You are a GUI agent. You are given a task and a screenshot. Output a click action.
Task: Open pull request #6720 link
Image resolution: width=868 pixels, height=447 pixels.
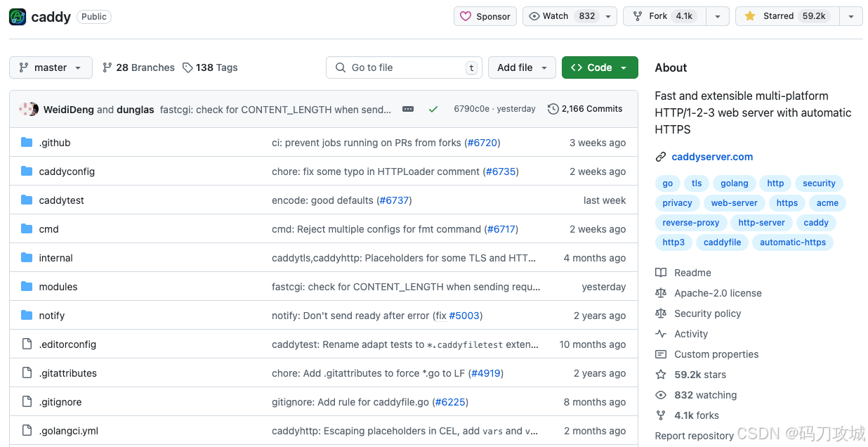(482, 143)
